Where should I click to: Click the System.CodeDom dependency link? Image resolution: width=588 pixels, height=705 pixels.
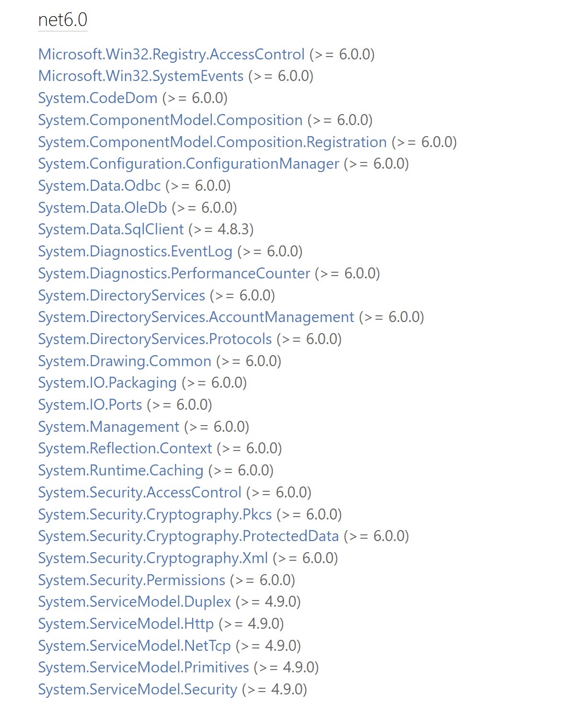pos(98,98)
